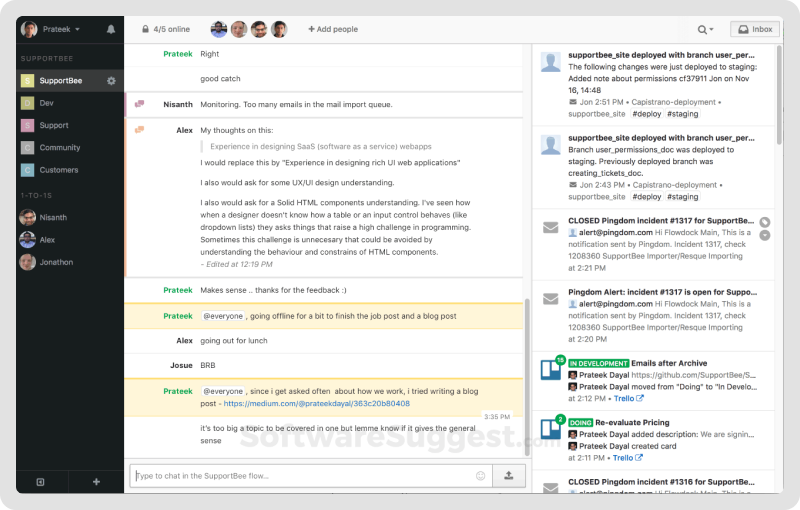
Task: Click the chat panel scrollbar
Action: pos(527,377)
